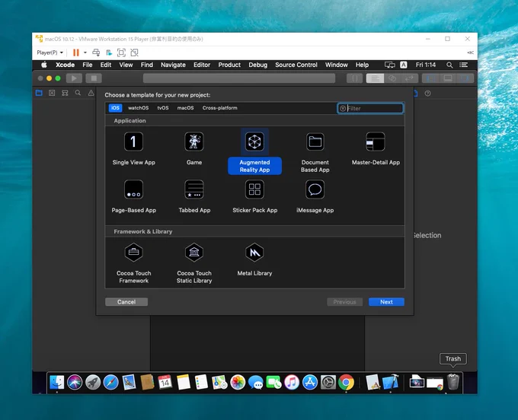Image resolution: width=518 pixels, height=420 pixels.
Task: Switch to the watchOS platform tab
Action: [138, 108]
